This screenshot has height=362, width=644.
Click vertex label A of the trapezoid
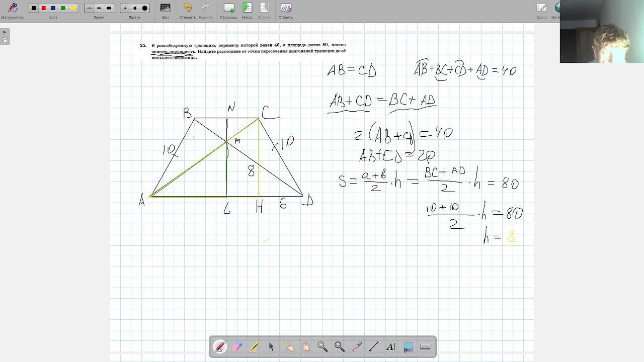click(142, 201)
